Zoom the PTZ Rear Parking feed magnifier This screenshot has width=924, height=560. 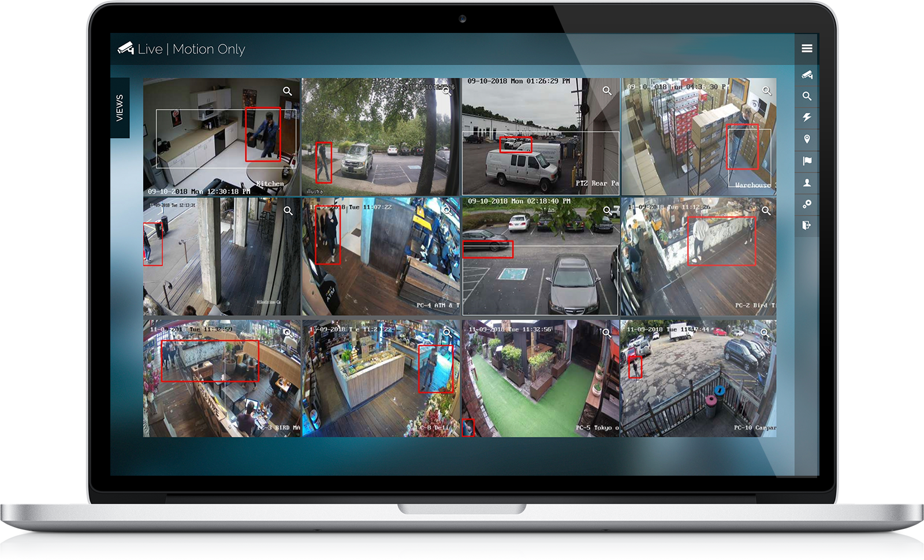point(607,91)
